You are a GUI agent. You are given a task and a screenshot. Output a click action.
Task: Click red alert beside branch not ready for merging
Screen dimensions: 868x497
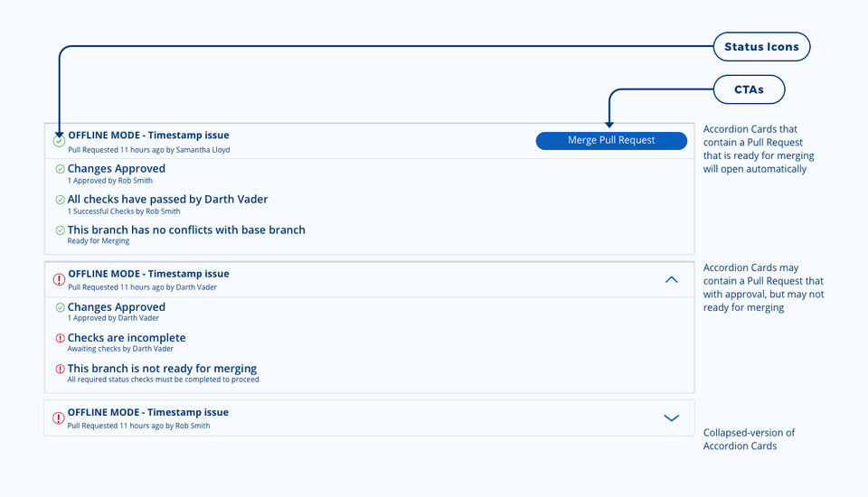click(x=60, y=369)
